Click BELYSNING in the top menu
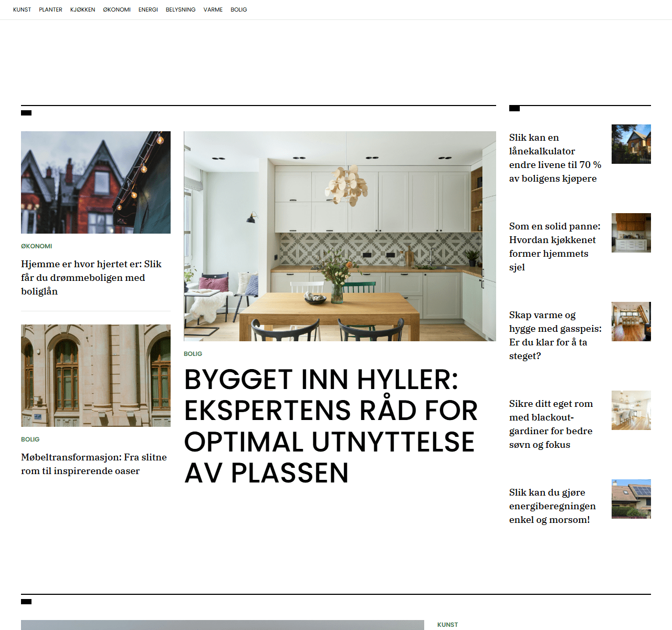 (x=181, y=9)
